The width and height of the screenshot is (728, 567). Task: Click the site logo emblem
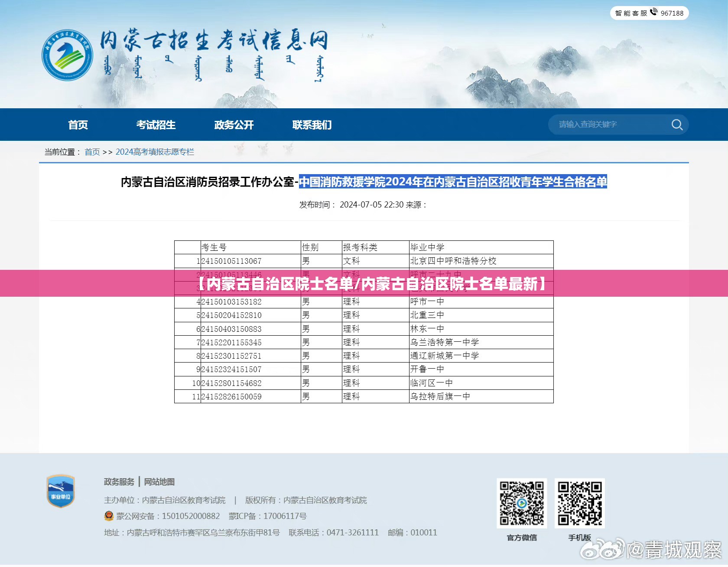pyautogui.click(x=67, y=55)
